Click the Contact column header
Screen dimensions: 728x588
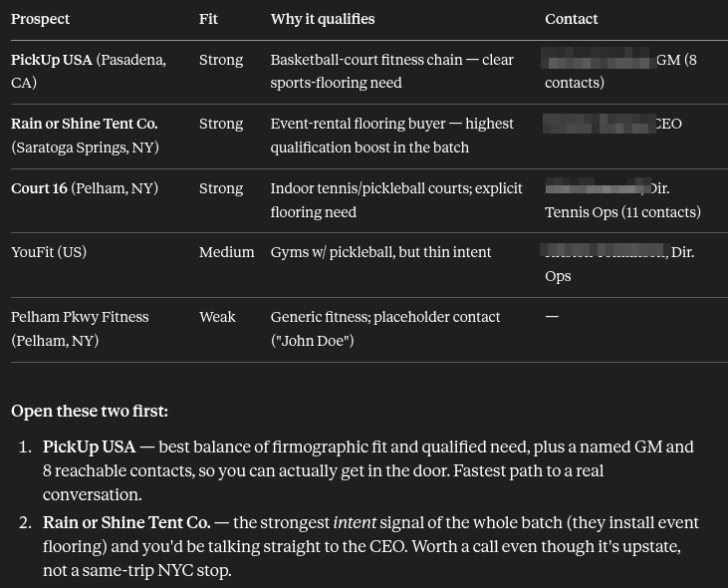(571, 19)
